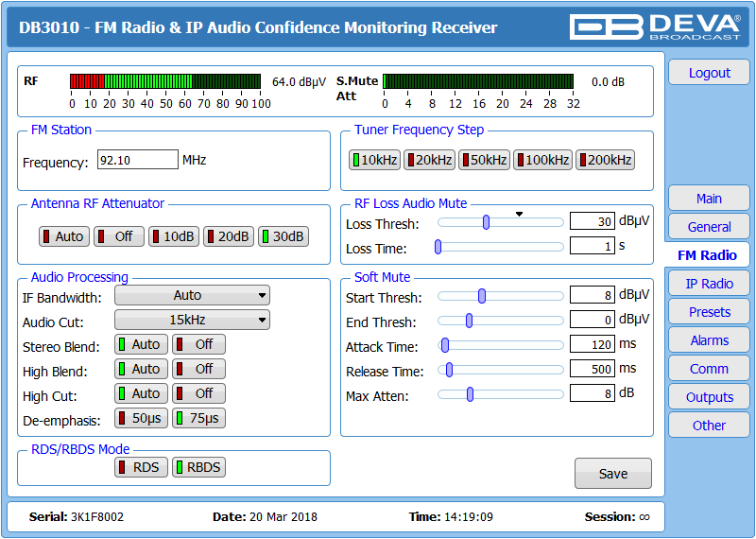The width and height of the screenshot is (756, 539).
Task: Click the FM Frequency input field
Action: click(x=137, y=160)
